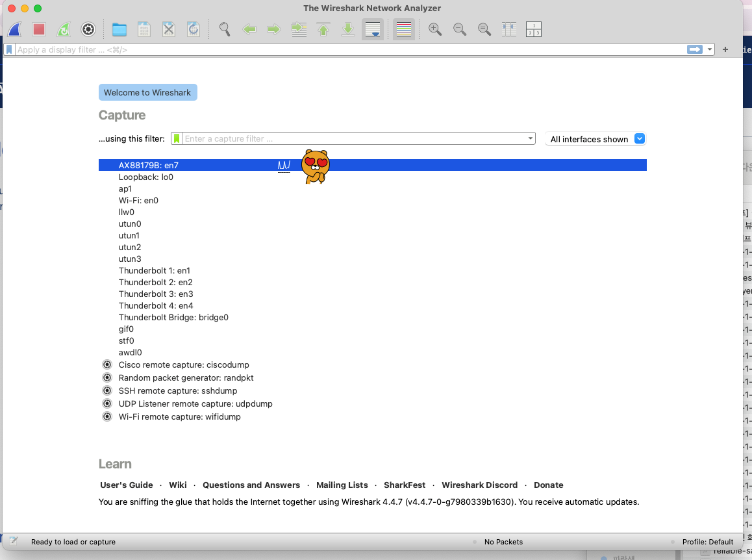Open settings gear for SSH remote capture
752x560 pixels.
click(107, 390)
